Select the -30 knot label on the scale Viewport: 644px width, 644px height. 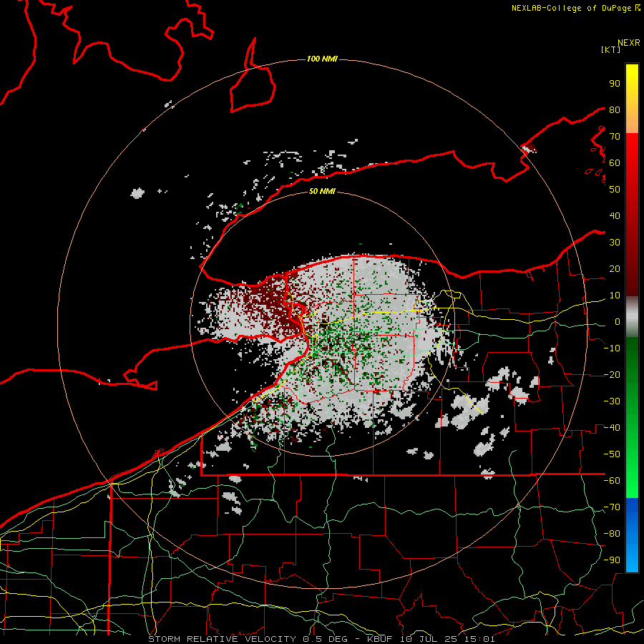point(612,401)
